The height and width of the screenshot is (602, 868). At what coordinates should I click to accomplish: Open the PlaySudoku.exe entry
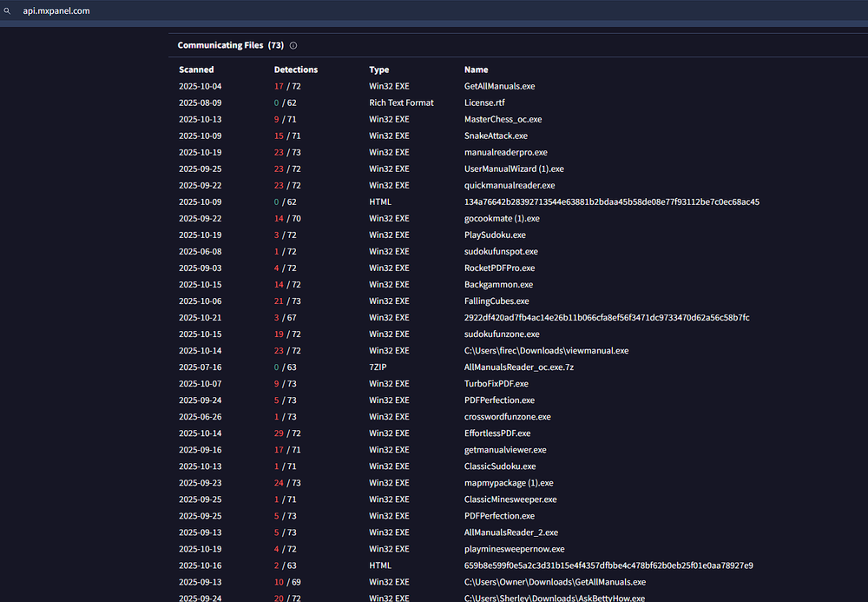click(x=495, y=235)
